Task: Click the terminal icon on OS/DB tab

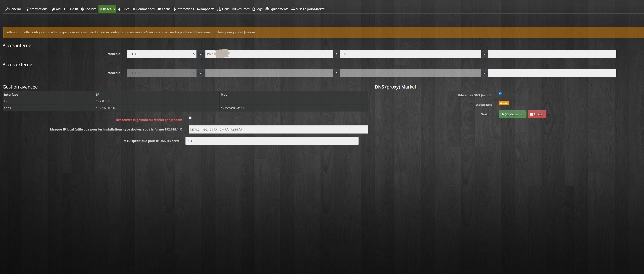Action: 66,9
